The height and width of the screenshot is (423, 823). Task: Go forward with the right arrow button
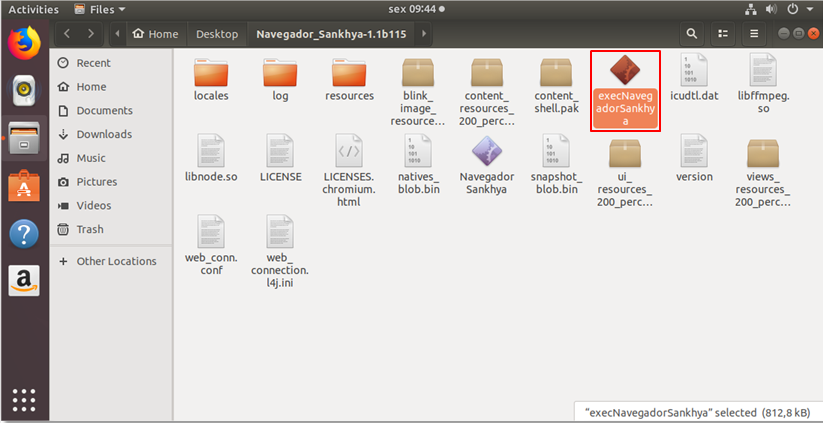(x=91, y=34)
